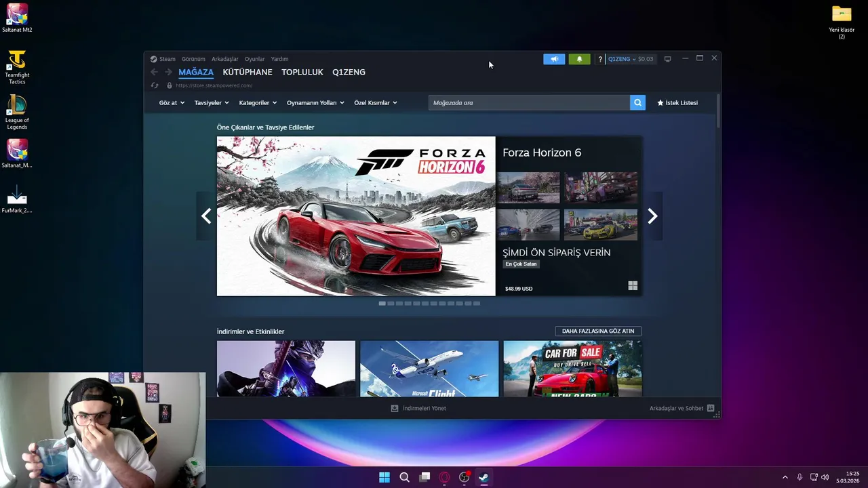Expand the system tray hidden icons chevron
This screenshot has width=868, height=488.
(x=785, y=477)
